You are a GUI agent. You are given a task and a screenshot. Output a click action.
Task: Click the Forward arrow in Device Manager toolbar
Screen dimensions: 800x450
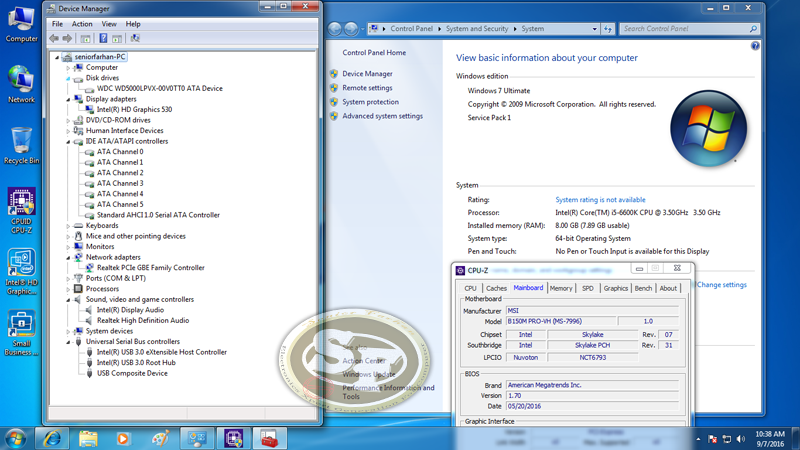[x=67, y=38]
